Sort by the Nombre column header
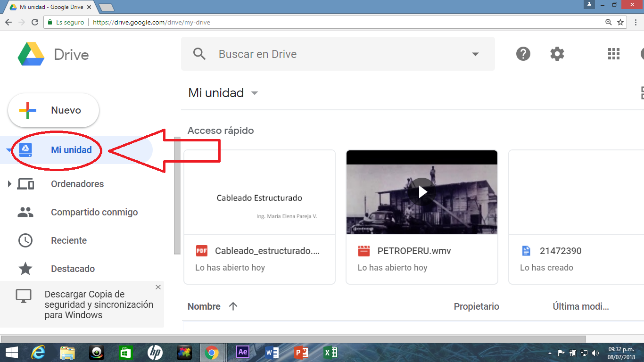 [204, 306]
